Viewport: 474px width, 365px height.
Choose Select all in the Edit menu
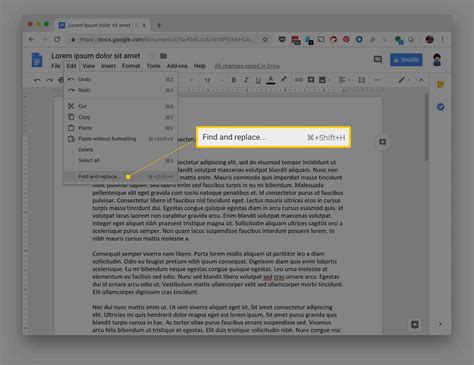[120, 160]
